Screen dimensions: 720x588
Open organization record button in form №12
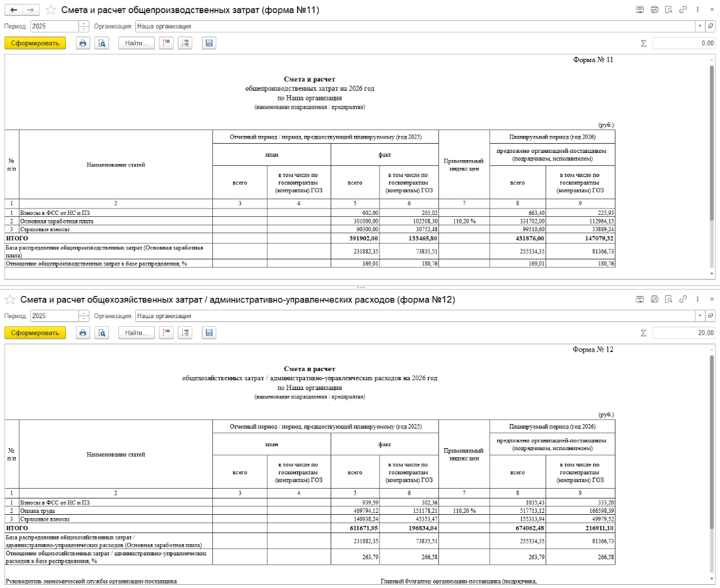pyautogui.click(x=710, y=316)
